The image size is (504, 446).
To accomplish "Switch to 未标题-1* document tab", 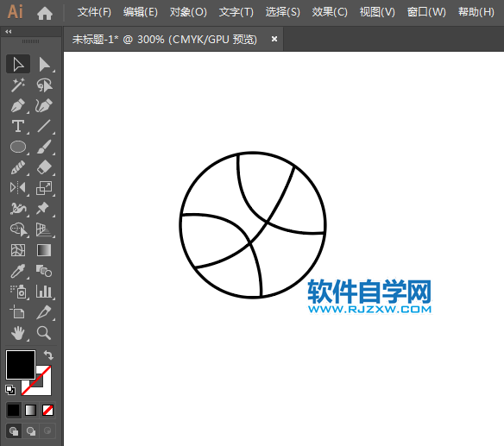I will coord(165,39).
